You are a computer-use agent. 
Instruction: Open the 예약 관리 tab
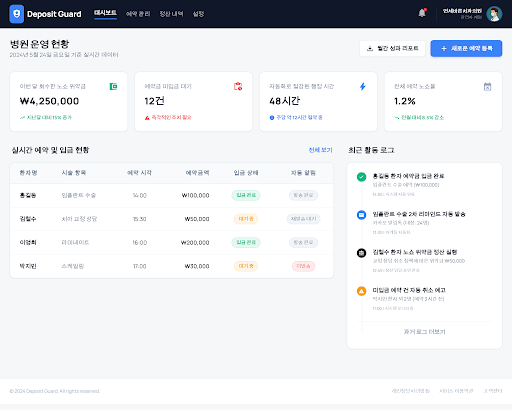[x=138, y=14]
